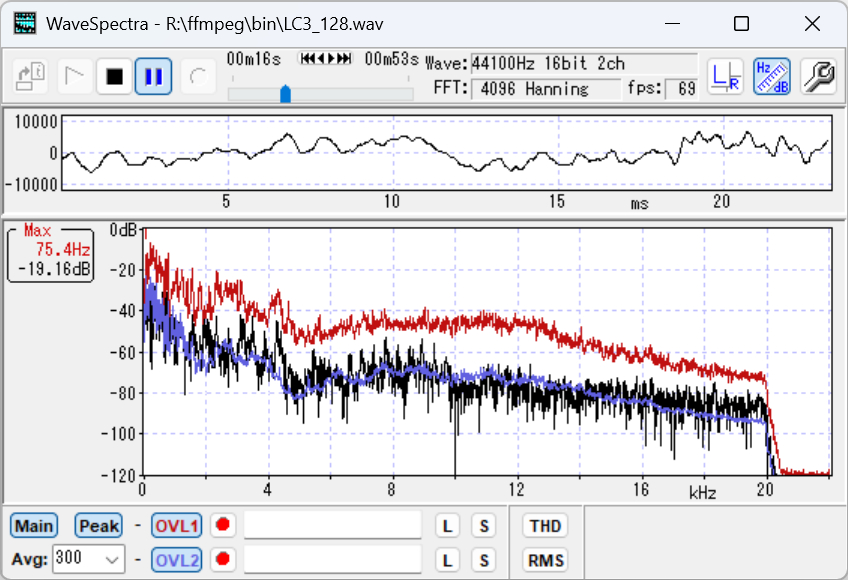848x580 pixels.
Task: Toggle the Peak hold display button
Action: pos(98,526)
